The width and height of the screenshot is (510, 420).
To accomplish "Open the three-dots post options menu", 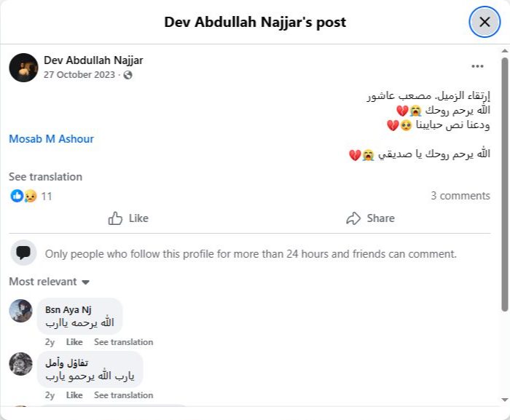I will click(x=477, y=66).
